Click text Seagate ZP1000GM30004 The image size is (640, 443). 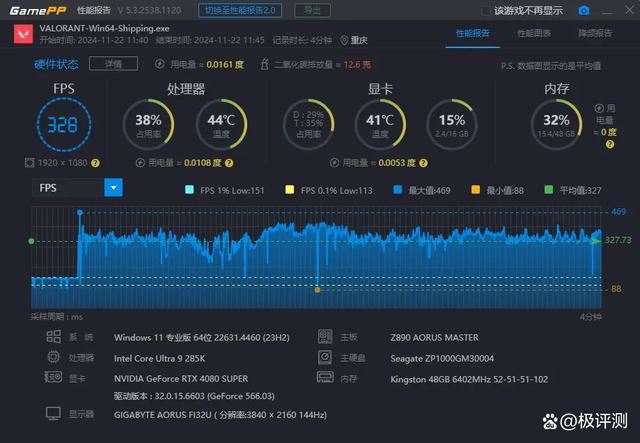pos(442,358)
